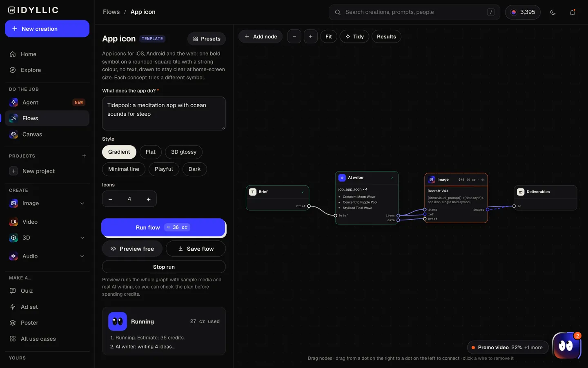Image resolution: width=588 pixels, height=368 pixels.
Task: Select the Gradient style
Action: click(x=119, y=152)
